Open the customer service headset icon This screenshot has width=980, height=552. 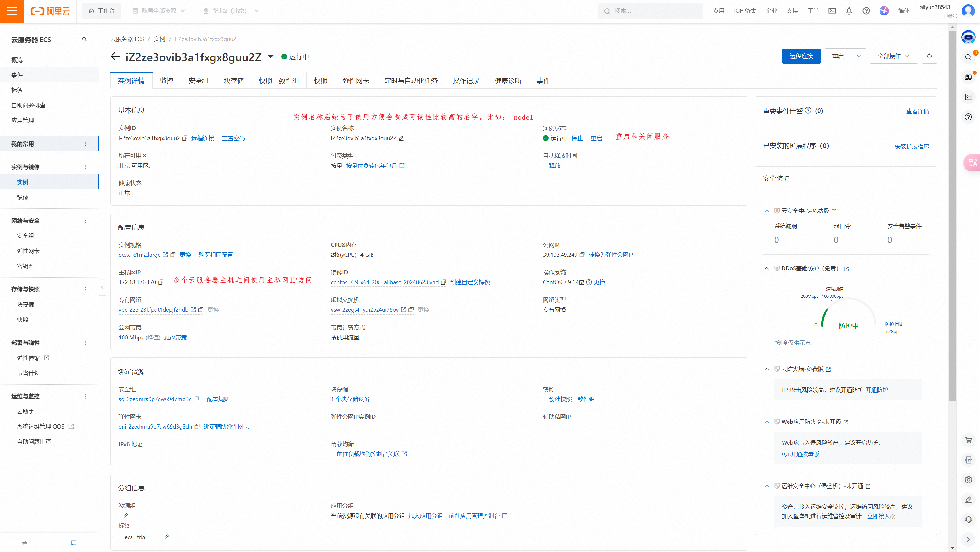(x=968, y=519)
